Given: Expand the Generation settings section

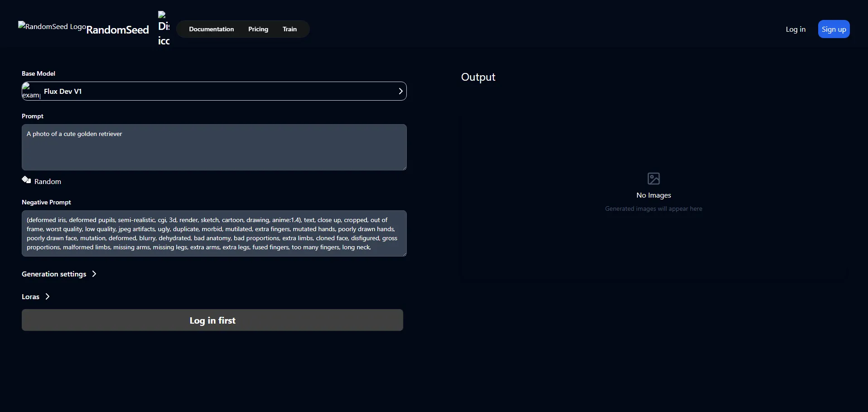Looking at the screenshot, I should coord(59,274).
